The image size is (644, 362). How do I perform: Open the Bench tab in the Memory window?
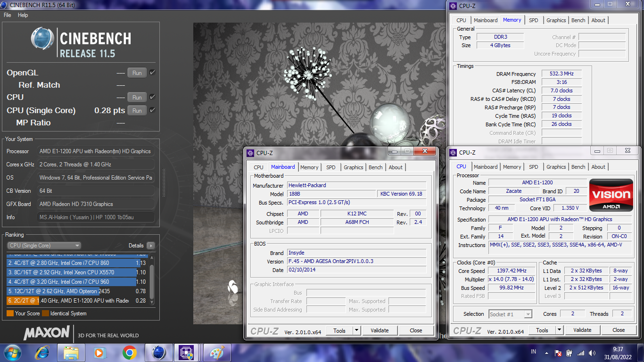578,20
